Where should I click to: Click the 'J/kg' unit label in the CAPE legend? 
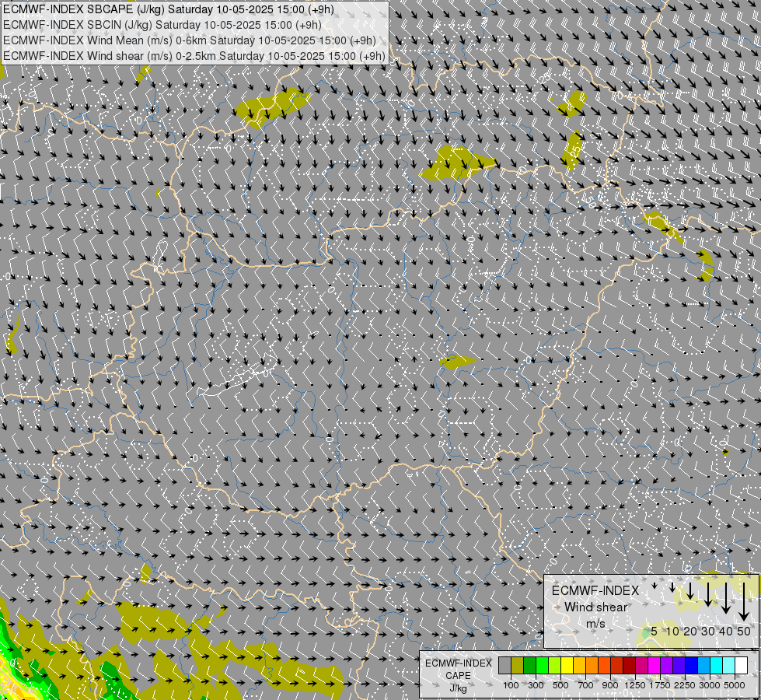pos(458,688)
